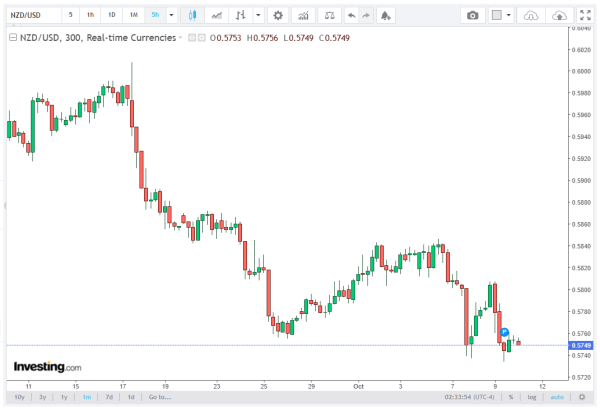Image resolution: width=600 pixels, height=411 pixels.
Task: Collapse the NZD/USD legend
Action: [x=10, y=36]
